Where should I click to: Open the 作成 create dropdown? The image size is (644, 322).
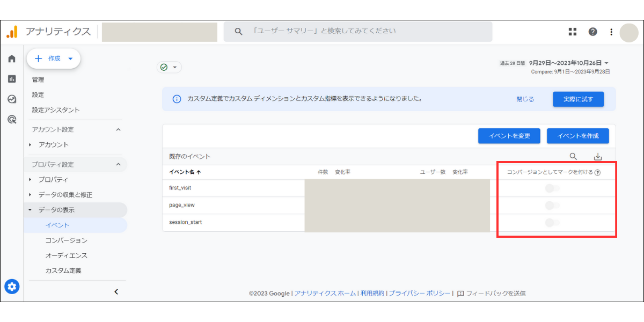pos(54,59)
